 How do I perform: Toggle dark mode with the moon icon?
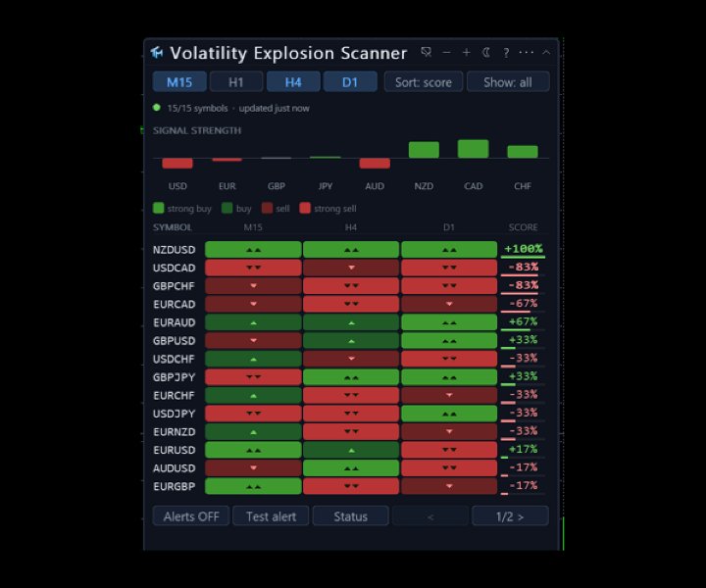point(486,53)
